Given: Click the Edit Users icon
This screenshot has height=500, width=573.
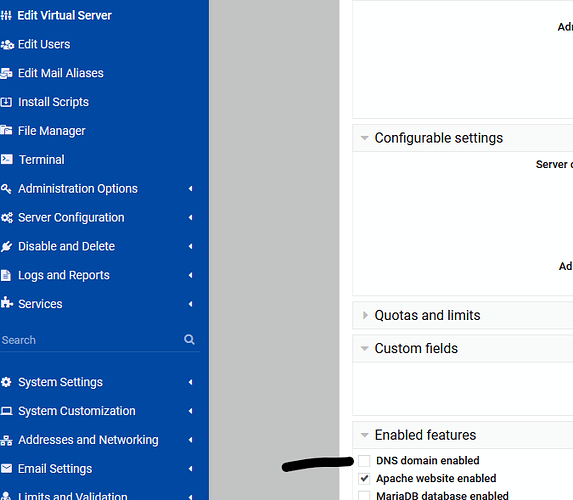Looking at the screenshot, I should [7, 45].
